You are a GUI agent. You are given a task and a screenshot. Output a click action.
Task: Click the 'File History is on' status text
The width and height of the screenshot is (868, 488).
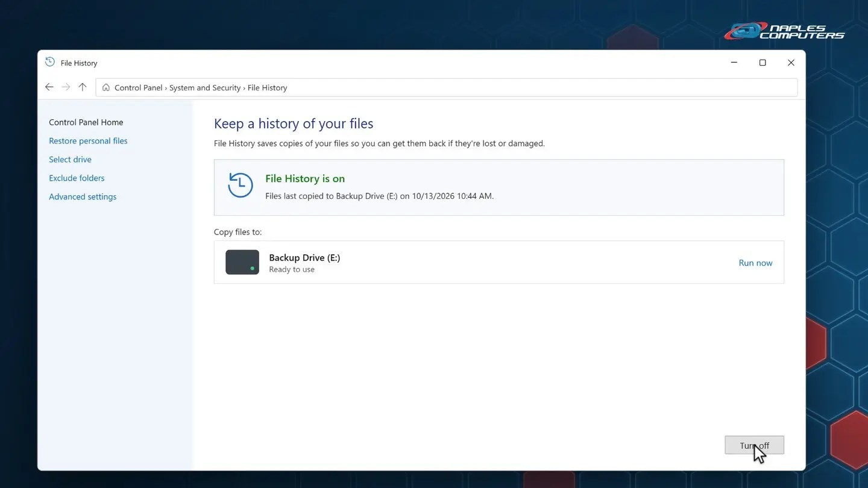pos(305,178)
